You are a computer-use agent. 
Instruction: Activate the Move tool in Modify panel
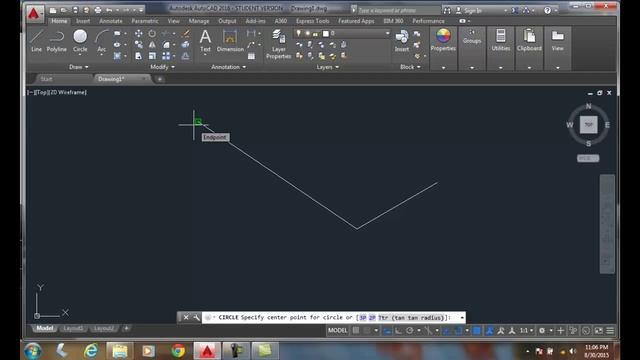pos(139,33)
